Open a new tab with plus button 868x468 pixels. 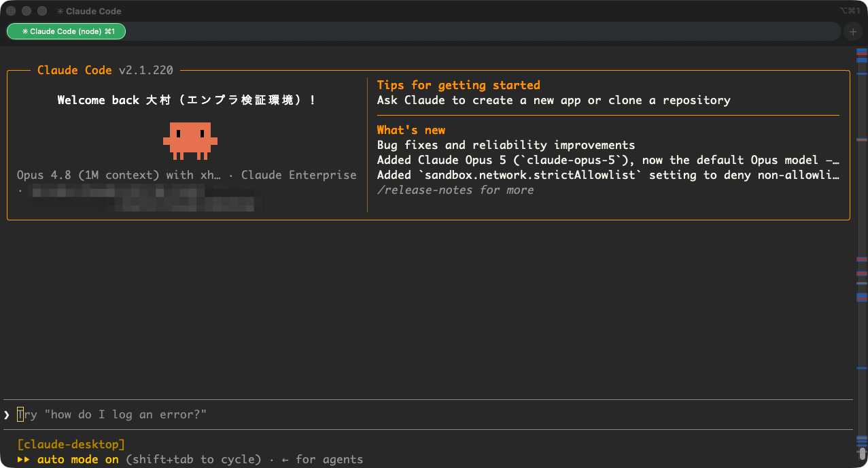point(852,31)
